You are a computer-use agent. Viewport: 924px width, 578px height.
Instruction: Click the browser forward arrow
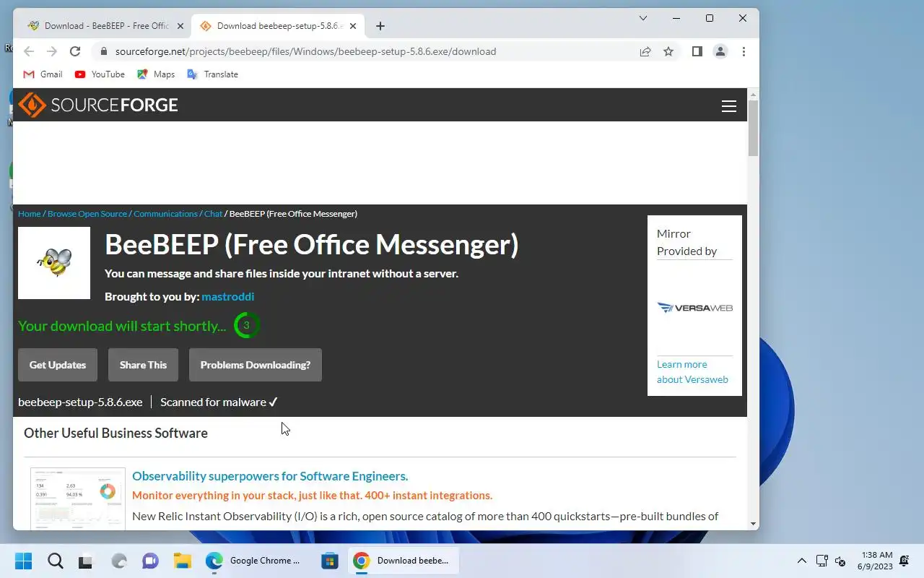point(52,51)
